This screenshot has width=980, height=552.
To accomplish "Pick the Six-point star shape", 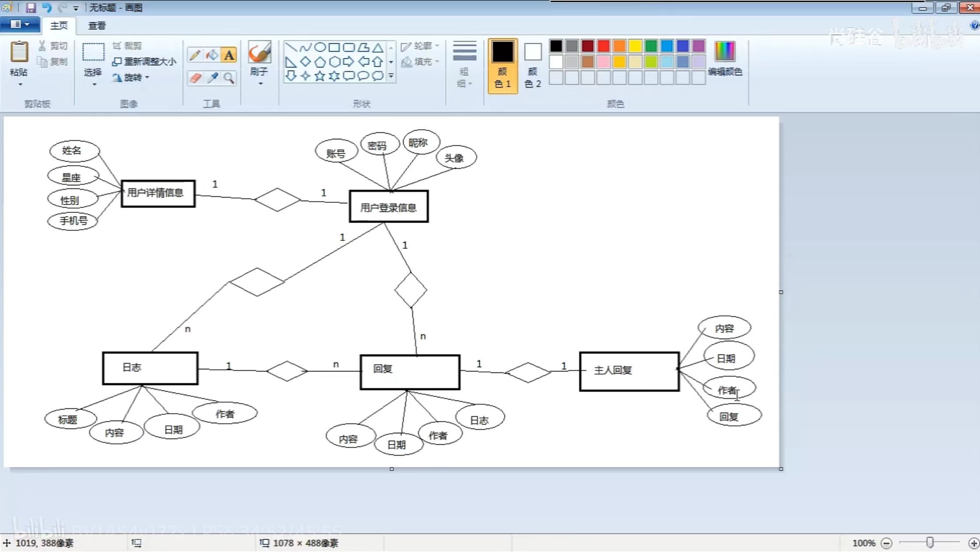I will click(x=334, y=76).
